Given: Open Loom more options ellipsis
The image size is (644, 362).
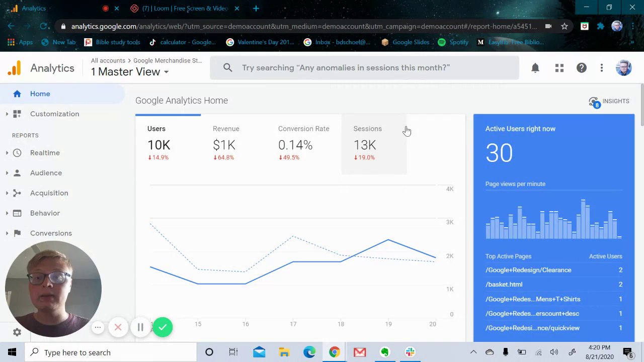Looking at the screenshot, I should tap(98, 328).
